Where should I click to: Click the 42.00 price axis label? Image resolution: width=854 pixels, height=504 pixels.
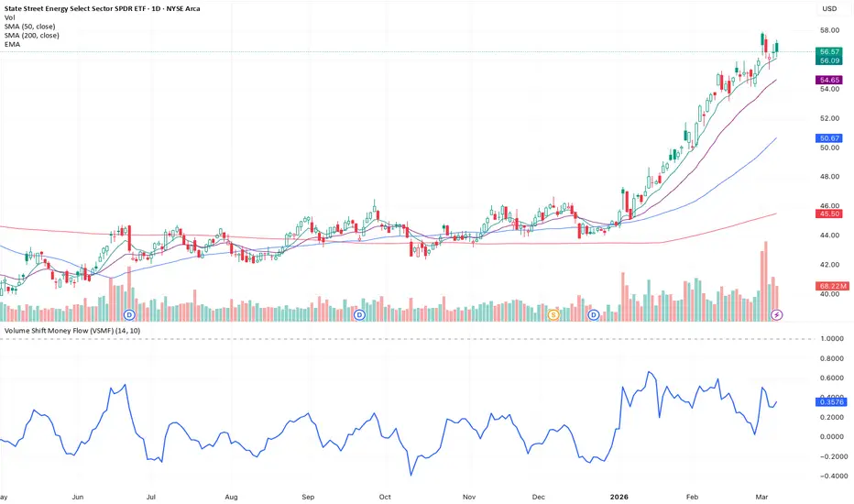point(829,265)
